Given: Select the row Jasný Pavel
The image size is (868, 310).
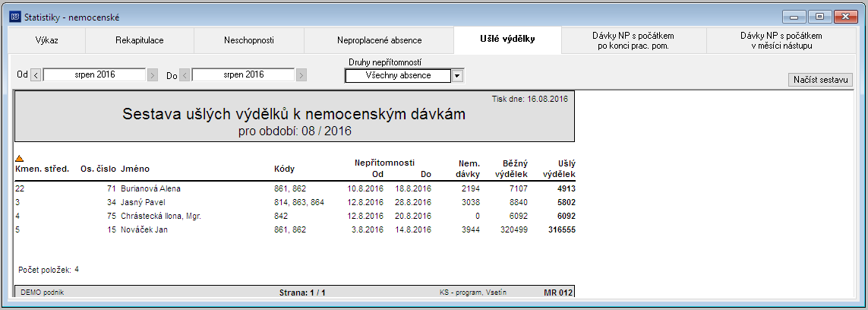Looking at the screenshot, I should (295, 202).
